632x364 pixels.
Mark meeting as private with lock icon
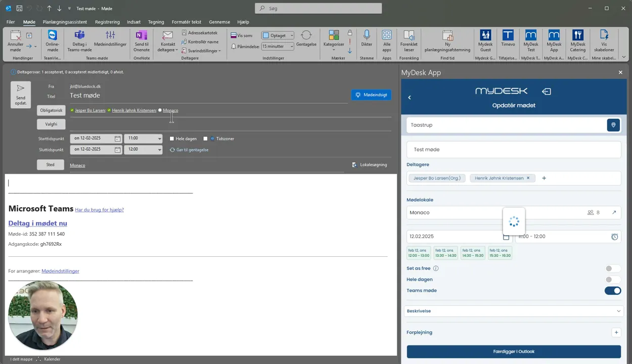click(x=349, y=33)
